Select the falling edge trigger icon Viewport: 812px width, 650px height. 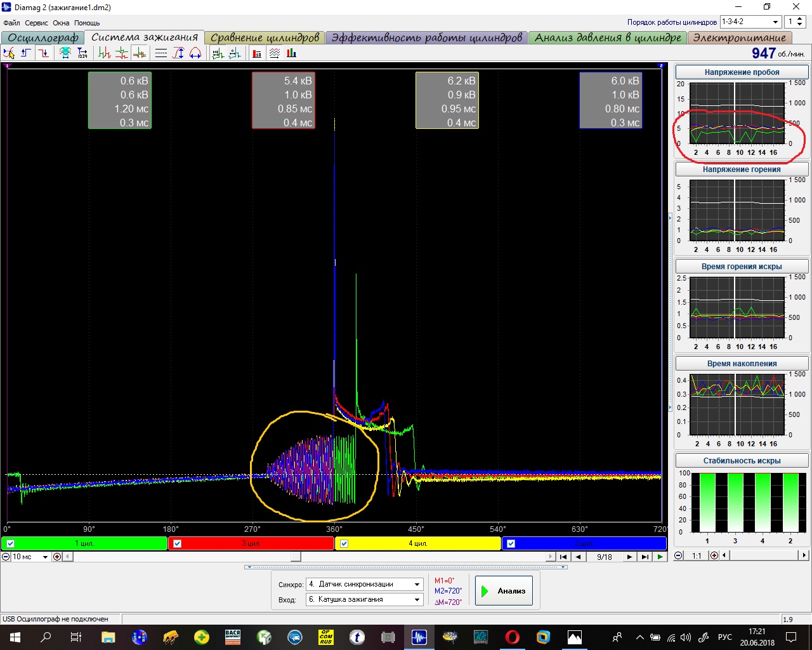[x=43, y=53]
